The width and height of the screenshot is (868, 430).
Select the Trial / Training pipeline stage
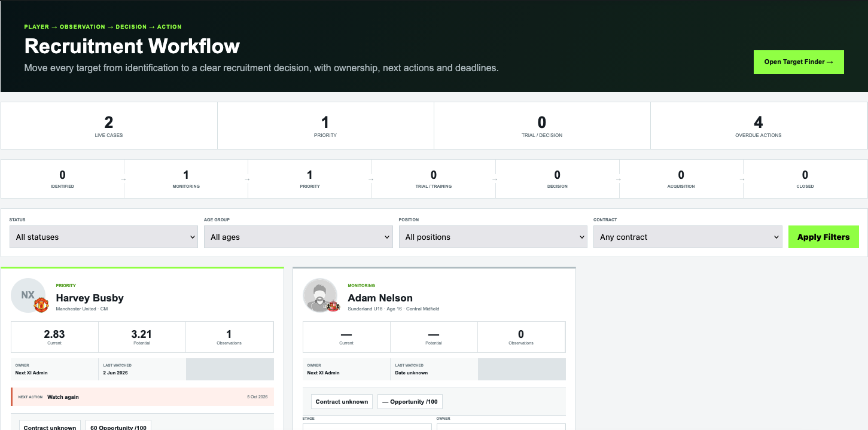coord(434,179)
